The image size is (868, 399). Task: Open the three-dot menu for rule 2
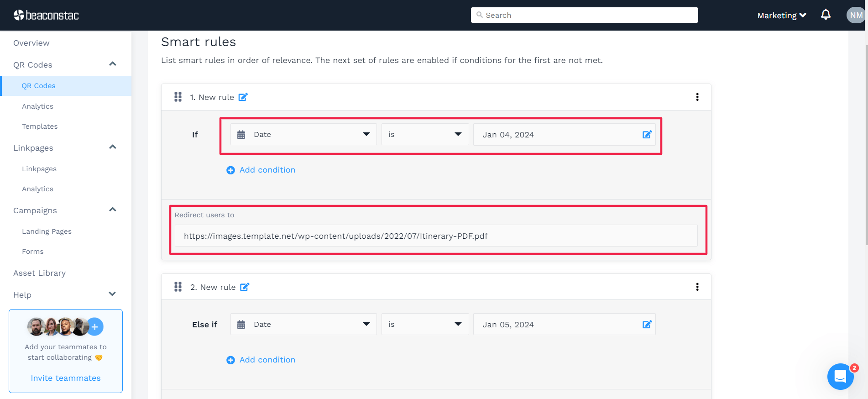point(697,287)
